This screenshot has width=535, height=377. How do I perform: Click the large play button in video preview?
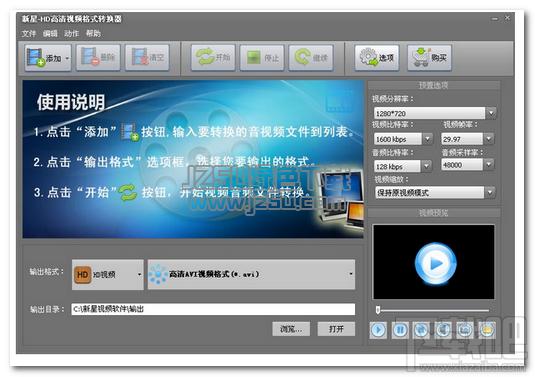[x=435, y=263]
